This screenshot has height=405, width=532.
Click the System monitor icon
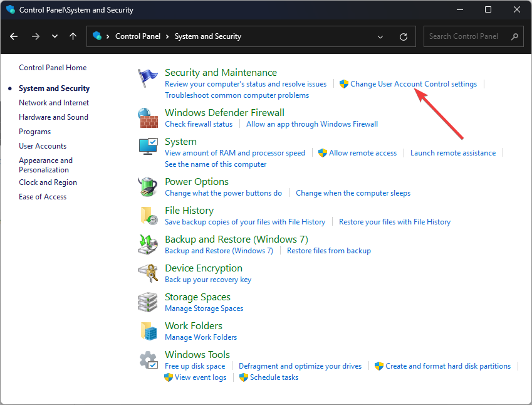tap(147, 147)
